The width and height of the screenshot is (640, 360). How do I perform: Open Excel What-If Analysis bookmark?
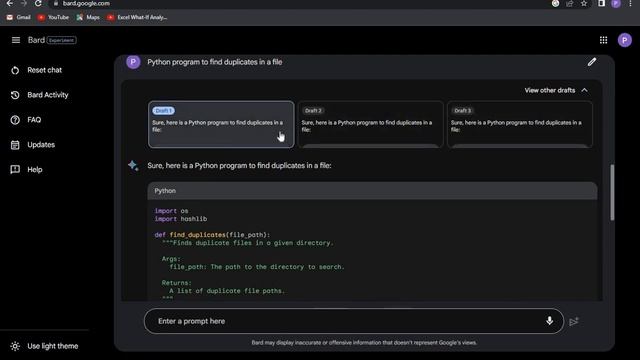click(x=137, y=17)
